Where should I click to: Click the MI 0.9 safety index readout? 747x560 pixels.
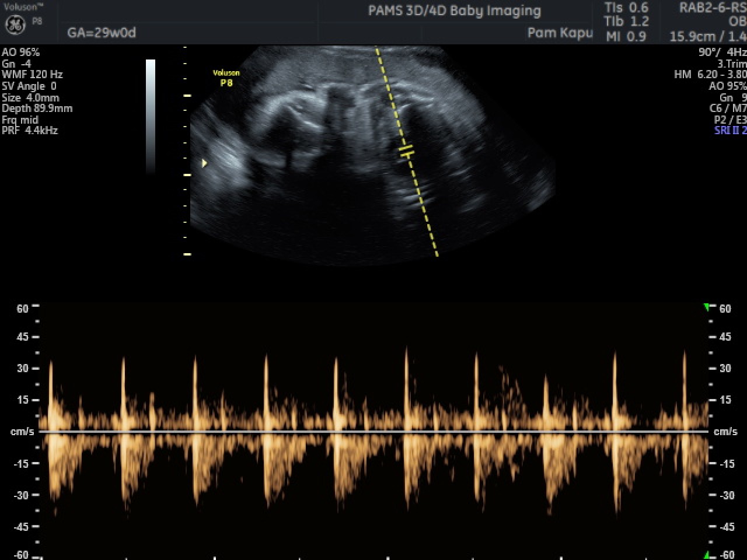pos(626,34)
